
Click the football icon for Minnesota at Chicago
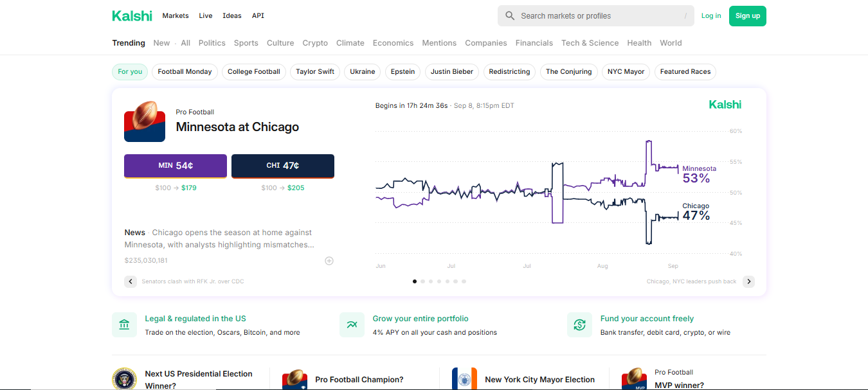click(x=145, y=121)
